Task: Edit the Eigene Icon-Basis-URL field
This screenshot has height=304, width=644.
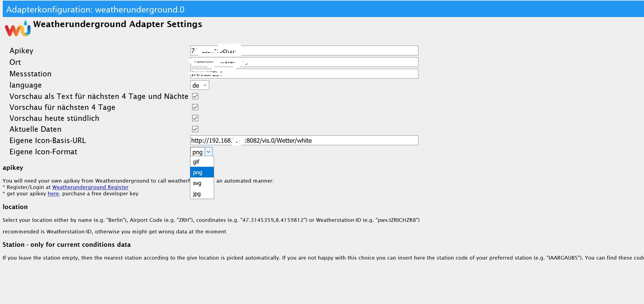Action: [x=304, y=140]
